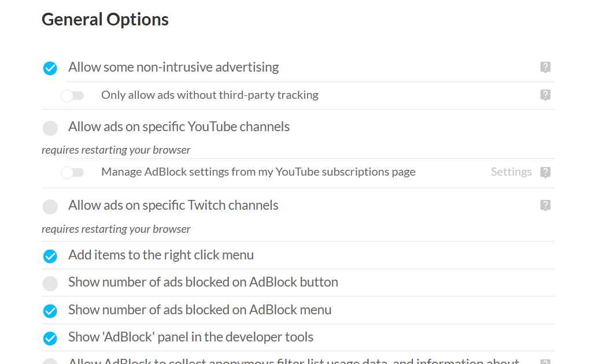Click 'Allow ads on specific Twitch channels' text

pyautogui.click(x=173, y=206)
